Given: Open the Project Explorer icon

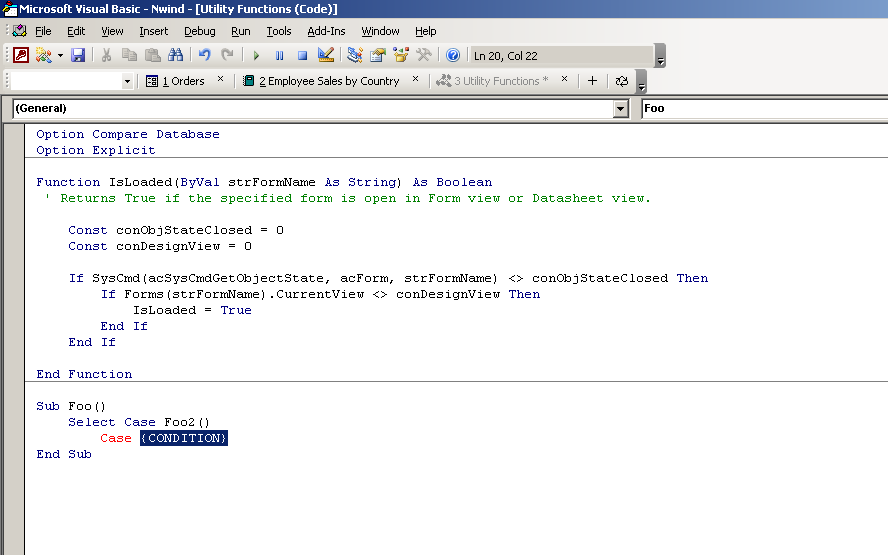Looking at the screenshot, I should pyautogui.click(x=355, y=55).
